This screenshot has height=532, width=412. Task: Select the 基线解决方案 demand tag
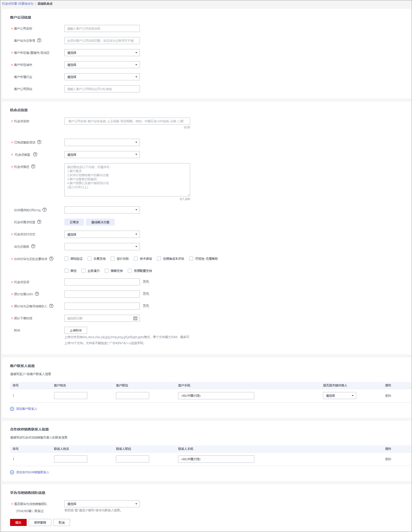pyautogui.click(x=100, y=222)
